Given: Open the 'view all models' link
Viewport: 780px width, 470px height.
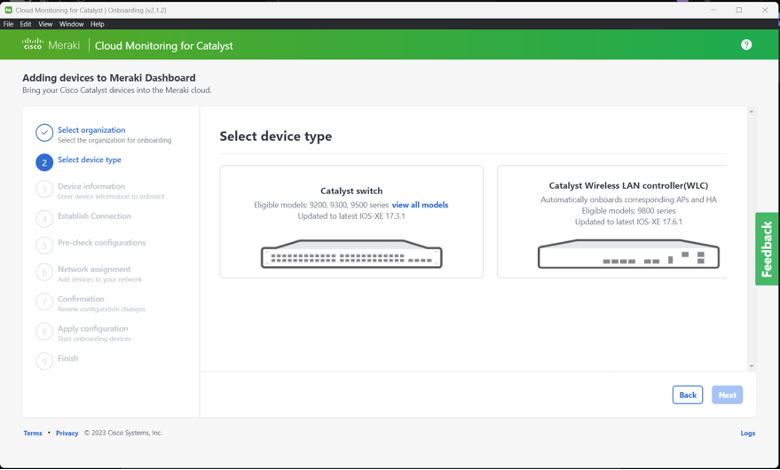Looking at the screenshot, I should [x=420, y=205].
